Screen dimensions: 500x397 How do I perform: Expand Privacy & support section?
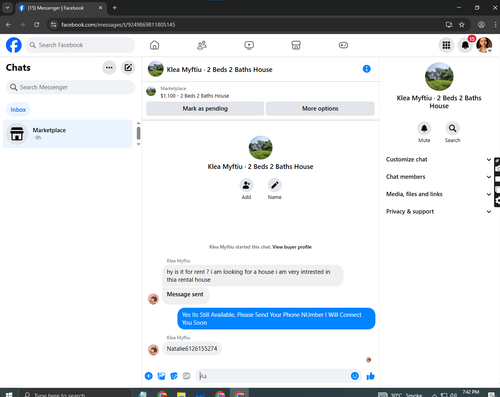pos(439,211)
